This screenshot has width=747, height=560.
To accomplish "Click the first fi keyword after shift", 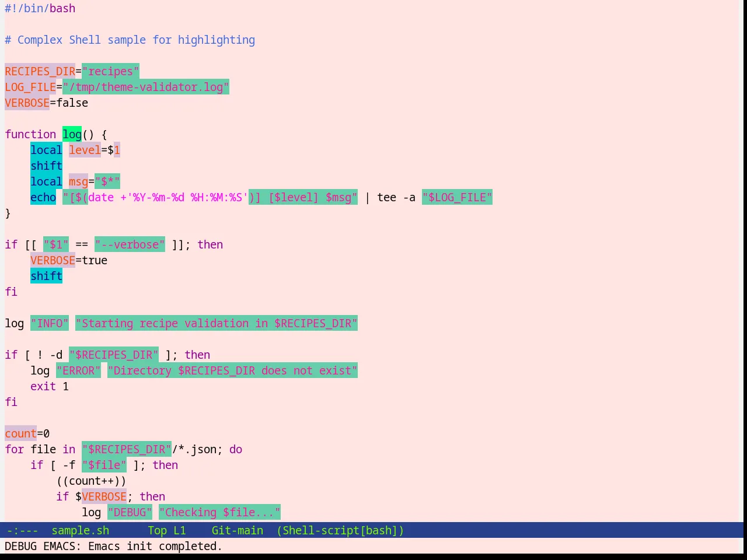I will point(11,292).
